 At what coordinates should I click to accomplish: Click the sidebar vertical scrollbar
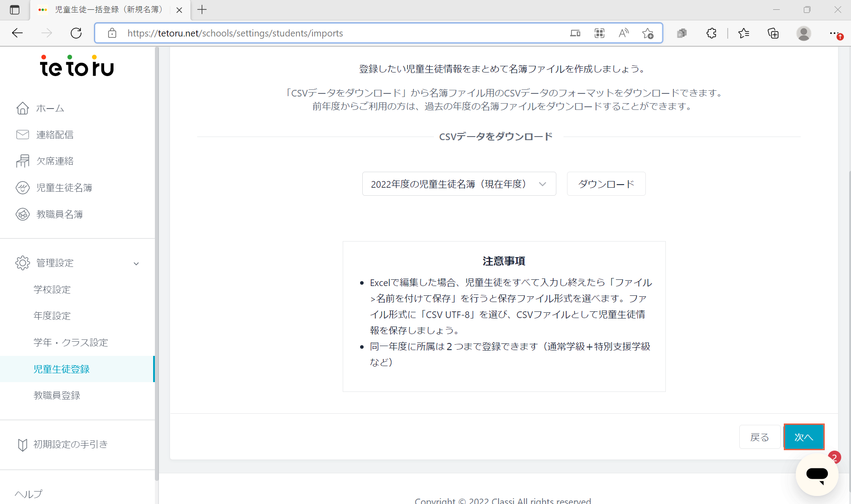(x=156, y=264)
